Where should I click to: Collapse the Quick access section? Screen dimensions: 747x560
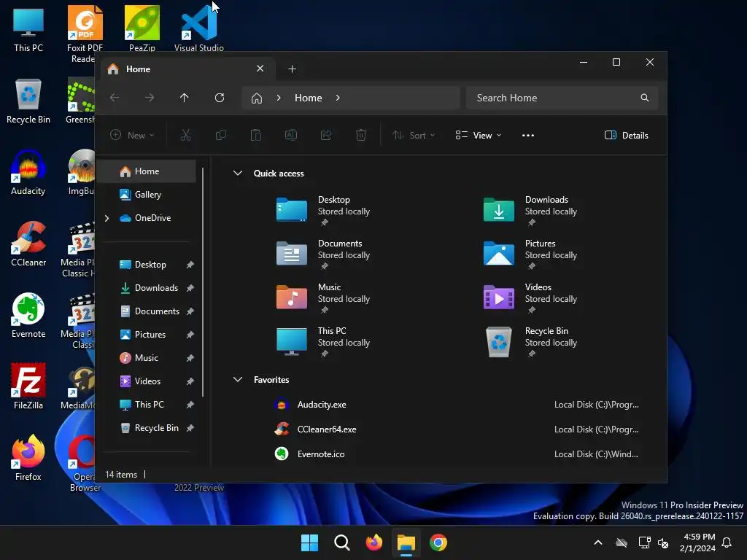tap(238, 174)
